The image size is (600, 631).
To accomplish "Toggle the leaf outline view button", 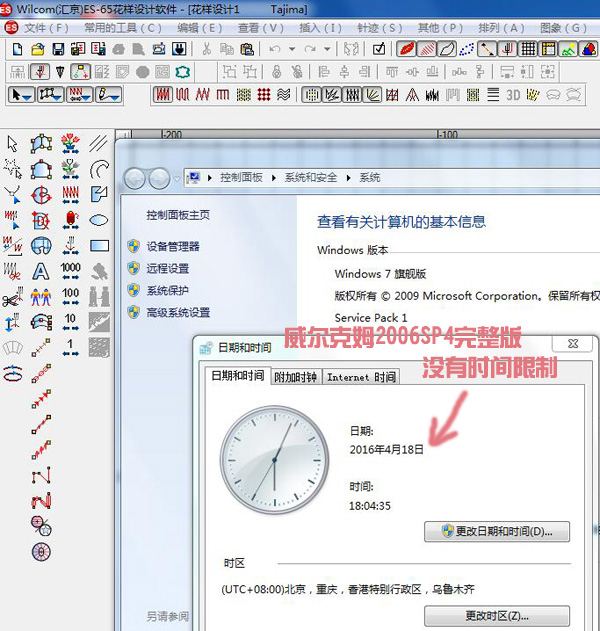I will click(x=447, y=49).
